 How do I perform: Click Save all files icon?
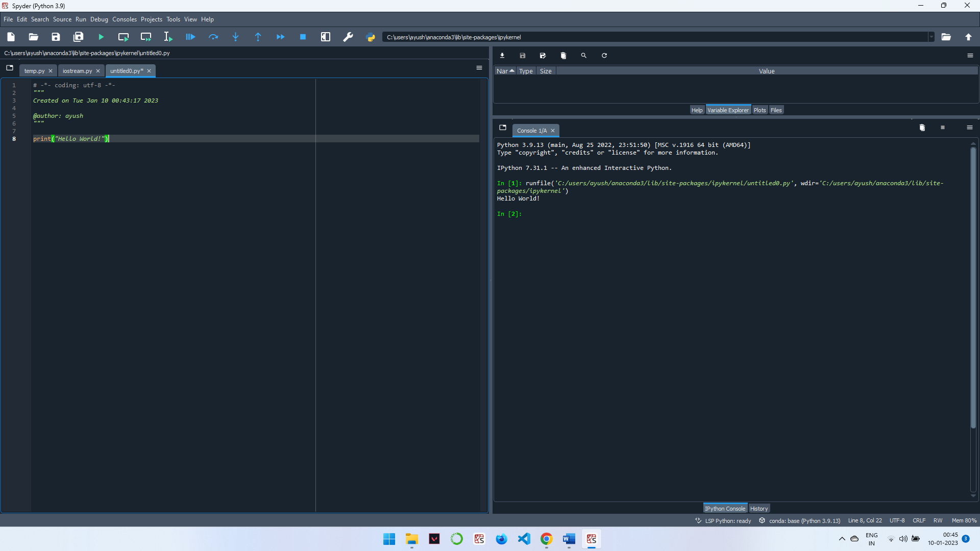[78, 37]
